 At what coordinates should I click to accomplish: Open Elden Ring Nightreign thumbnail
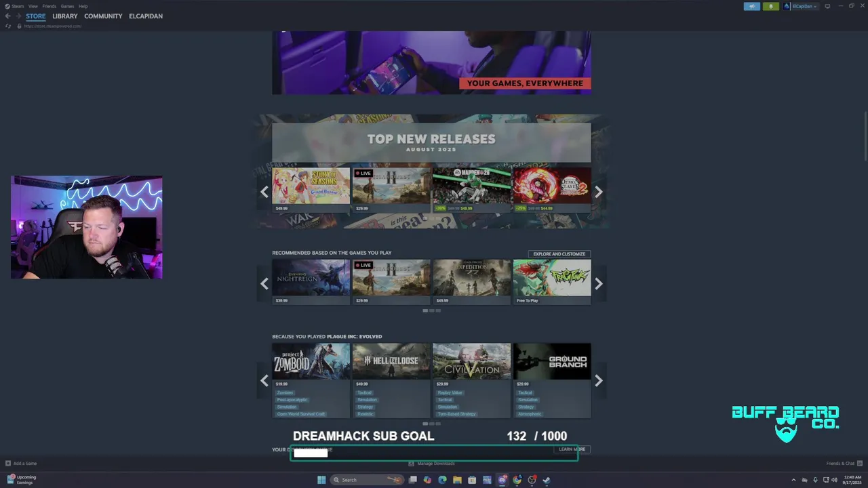[311, 278]
